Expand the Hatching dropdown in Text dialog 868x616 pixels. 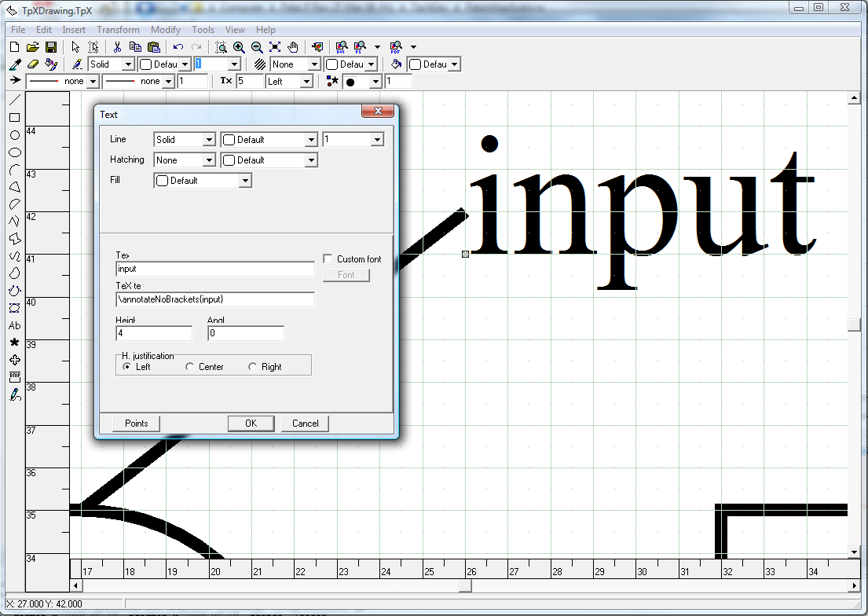pos(209,160)
